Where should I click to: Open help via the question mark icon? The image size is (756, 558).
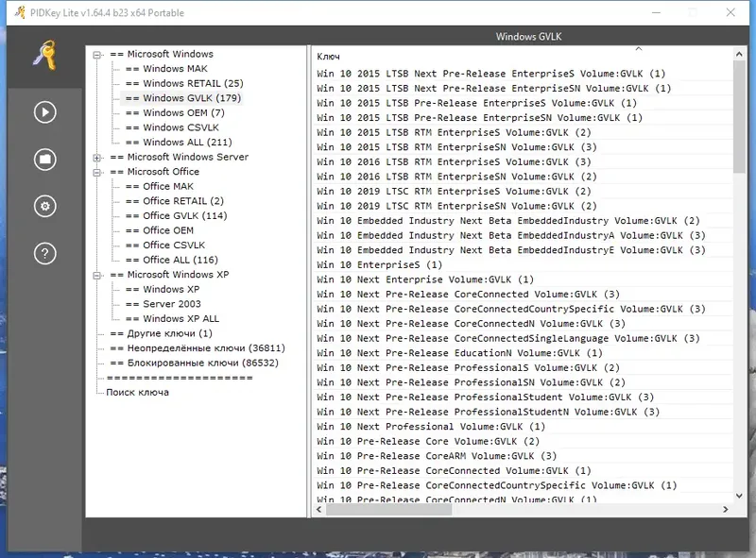44,253
